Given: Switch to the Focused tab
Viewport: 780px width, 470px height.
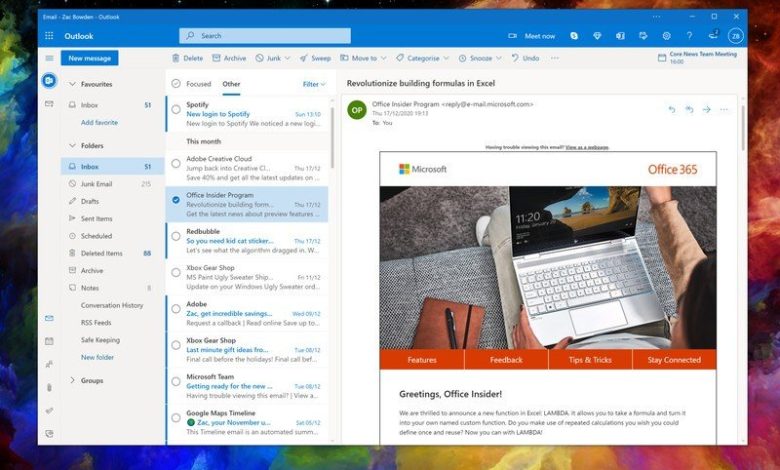Looking at the screenshot, I should pos(198,84).
